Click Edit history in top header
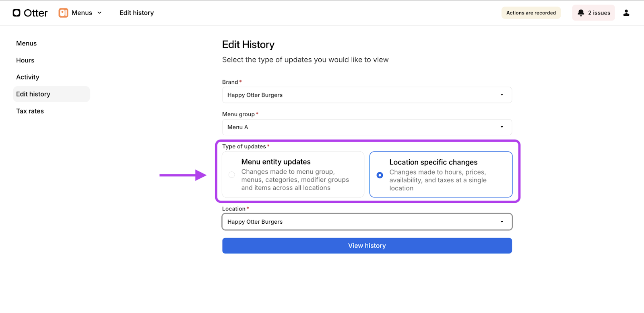This screenshot has width=644, height=313. (136, 13)
